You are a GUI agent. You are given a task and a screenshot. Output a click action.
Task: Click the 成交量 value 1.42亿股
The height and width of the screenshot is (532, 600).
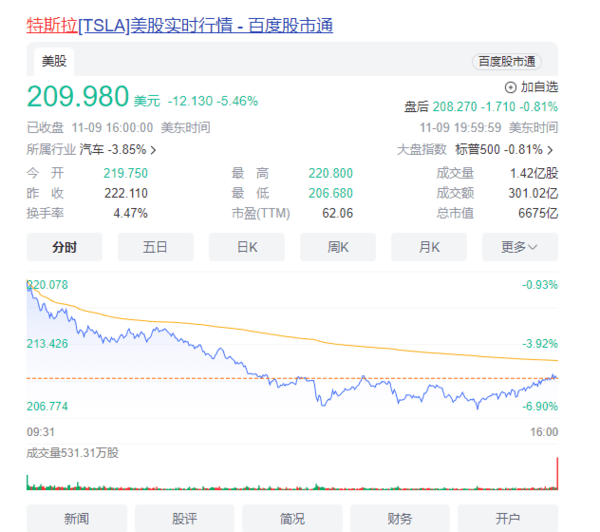point(534,173)
